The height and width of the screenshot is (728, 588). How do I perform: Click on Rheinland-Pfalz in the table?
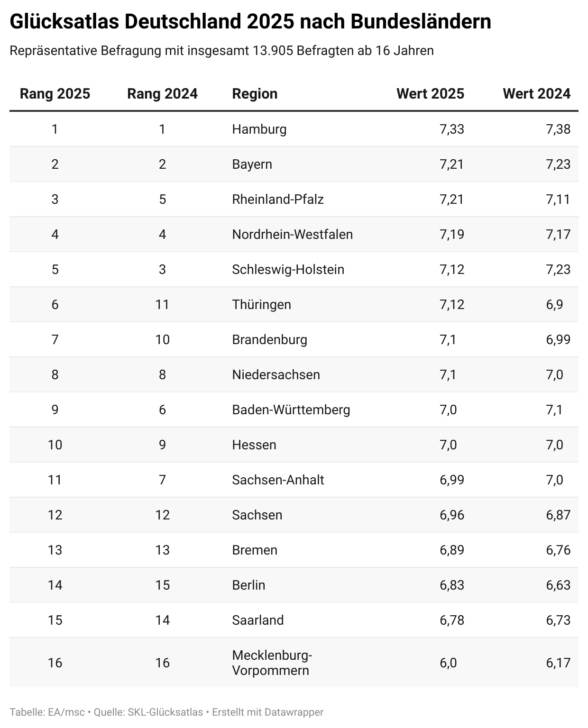pos(278,199)
